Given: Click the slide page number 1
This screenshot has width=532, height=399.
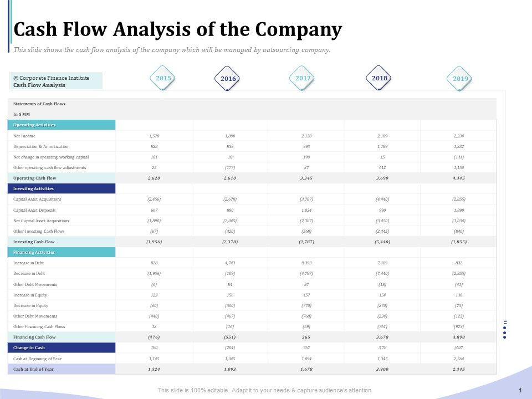Looking at the screenshot, I should pos(521,391).
